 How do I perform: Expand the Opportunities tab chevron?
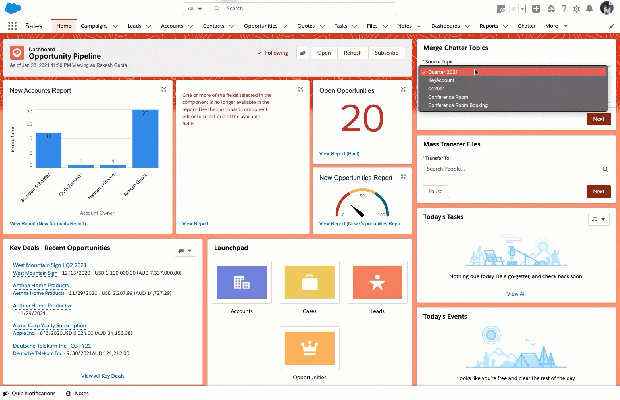(x=285, y=26)
